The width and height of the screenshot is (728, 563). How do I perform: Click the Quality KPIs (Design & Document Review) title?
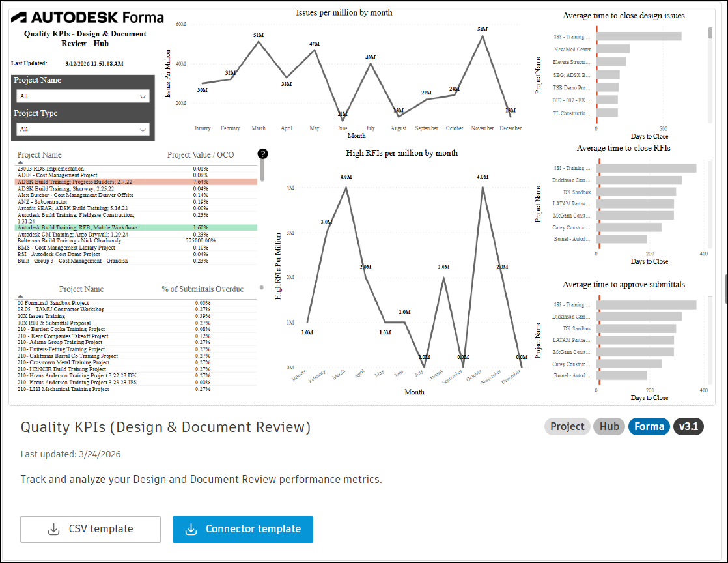(166, 427)
